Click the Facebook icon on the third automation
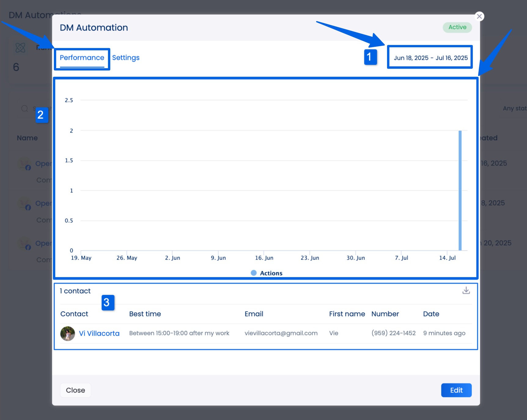Image resolution: width=527 pixels, height=420 pixels. click(x=28, y=247)
